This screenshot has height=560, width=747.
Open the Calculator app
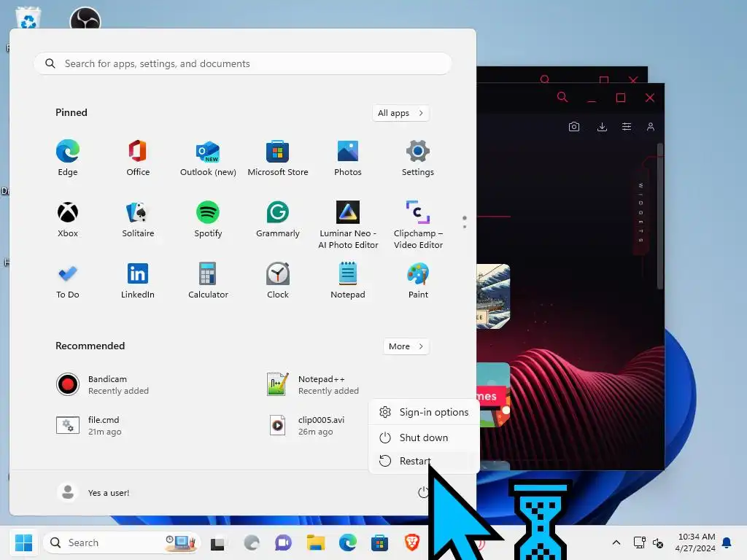coord(208,281)
